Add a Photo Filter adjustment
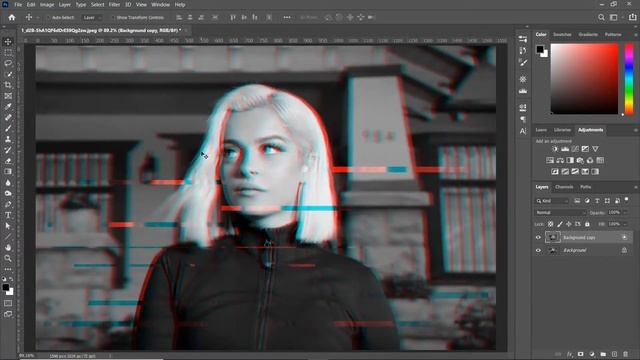The image size is (640, 360). [x=580, y=160]
